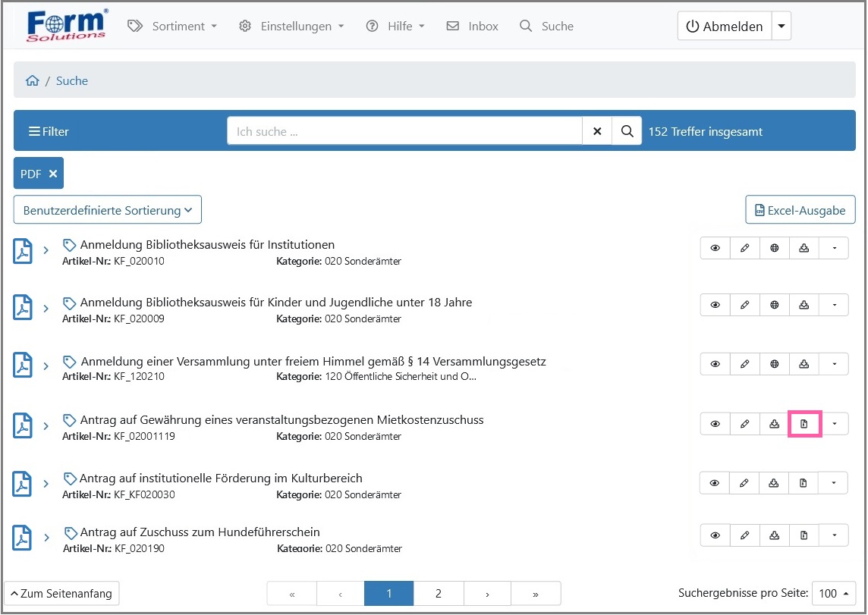Click the Abmelden button
This screenshot has width=868, height=615.
coord(724,27)
